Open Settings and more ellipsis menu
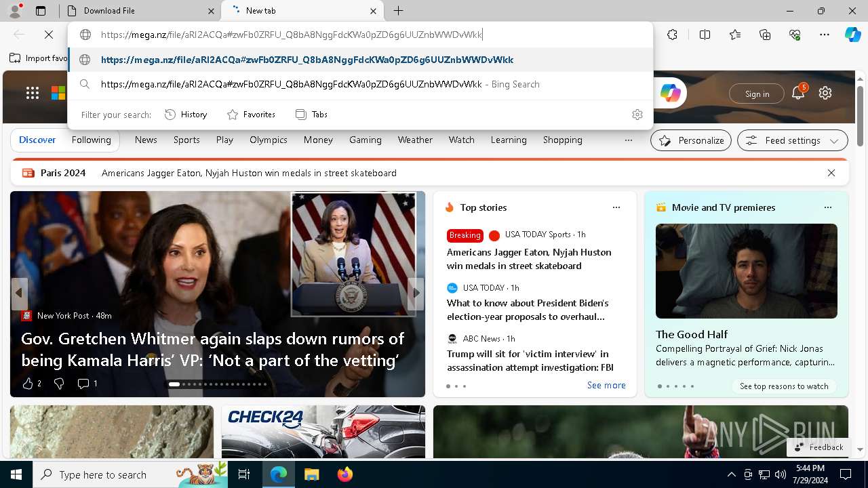The image size is (868, 488). click(x=825, y=35)
